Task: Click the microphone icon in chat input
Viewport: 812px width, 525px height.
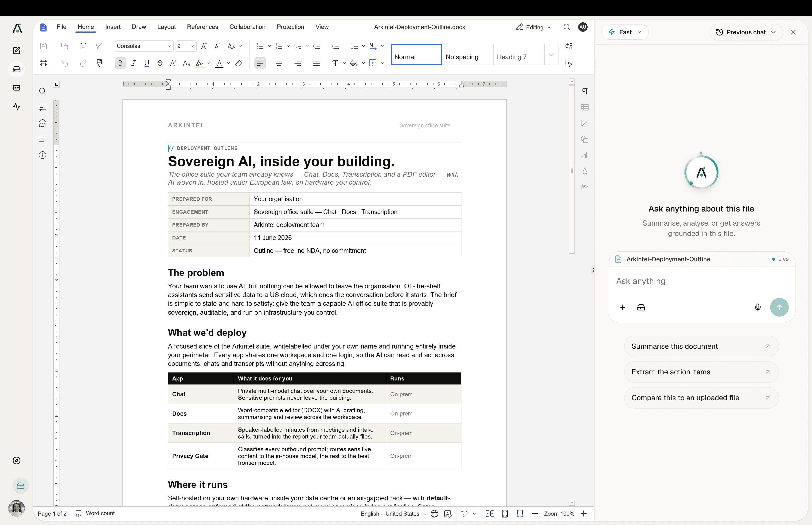Action: (757, 307)
